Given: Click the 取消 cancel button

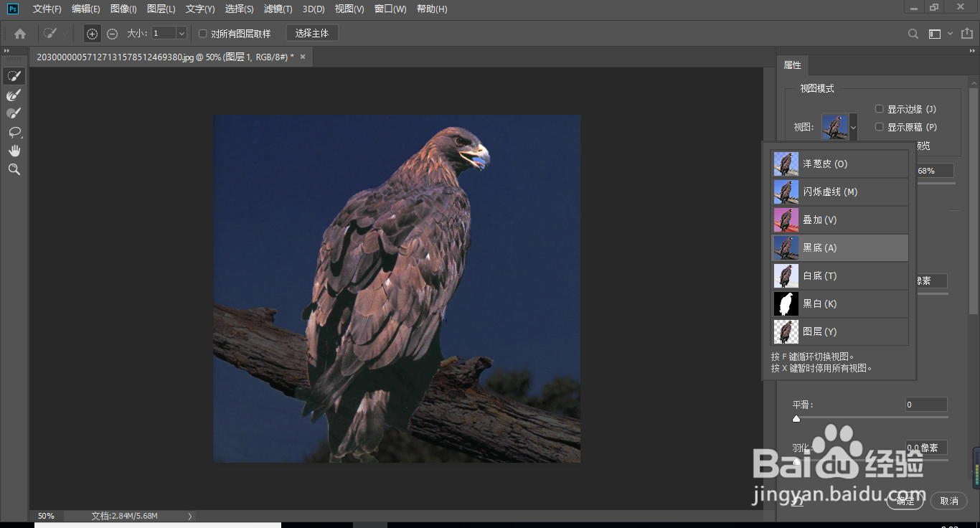Looking at the screenshot, I should (x=949, y=501).
